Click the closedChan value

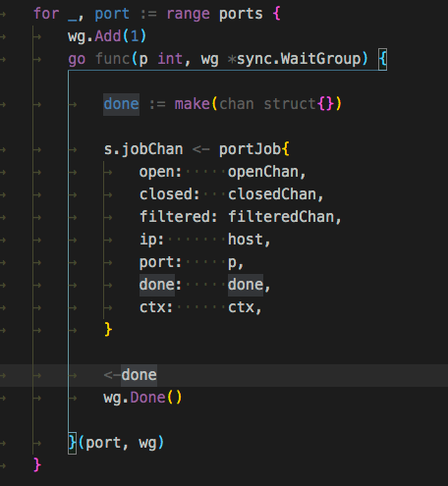click(x=272, y=194)
